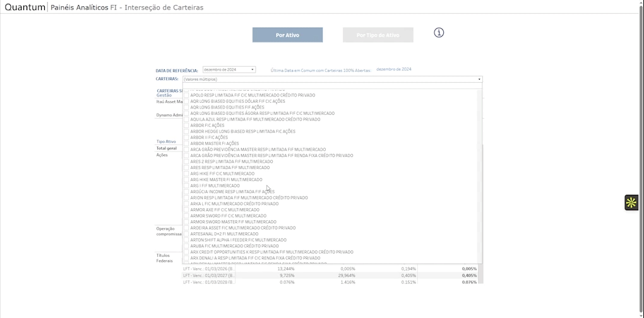Click the 13,244% cell
644x318 pixels.
click(x=286, y=269)
